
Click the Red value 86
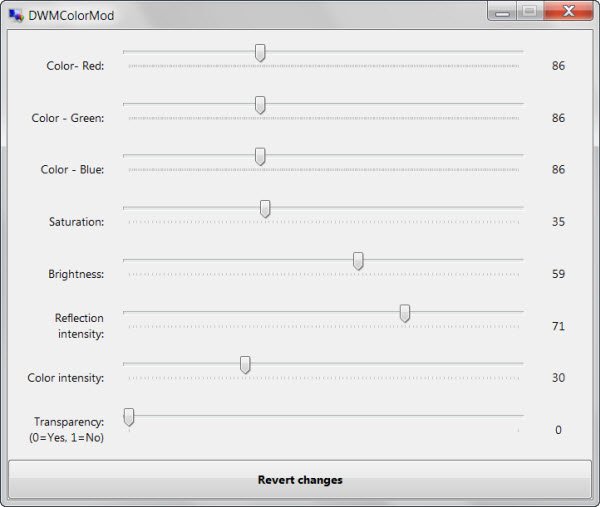558,66
